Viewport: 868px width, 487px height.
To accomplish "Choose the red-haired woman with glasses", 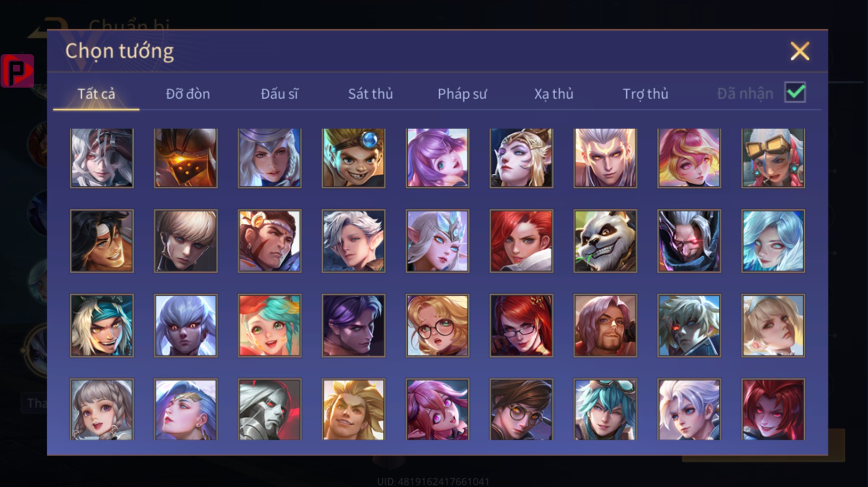I will pyautogui.click(x=521, y=325).
